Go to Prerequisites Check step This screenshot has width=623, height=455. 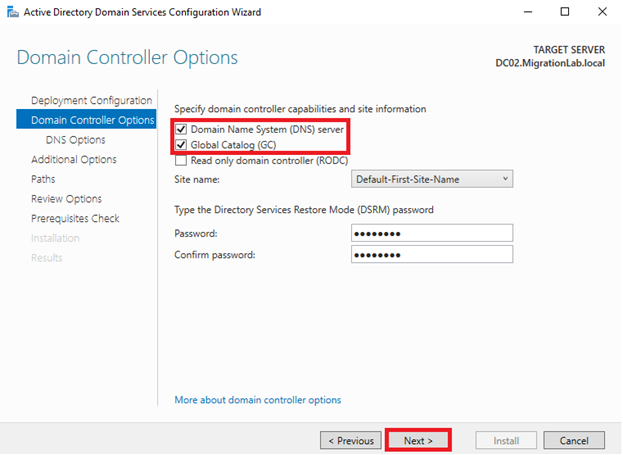tap(75, 218)
